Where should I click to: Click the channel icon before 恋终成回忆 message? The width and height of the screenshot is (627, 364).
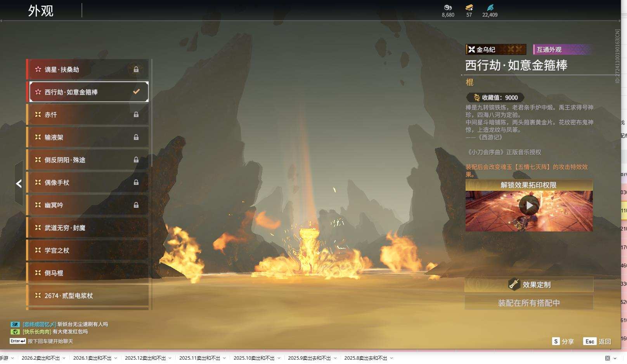15,324
